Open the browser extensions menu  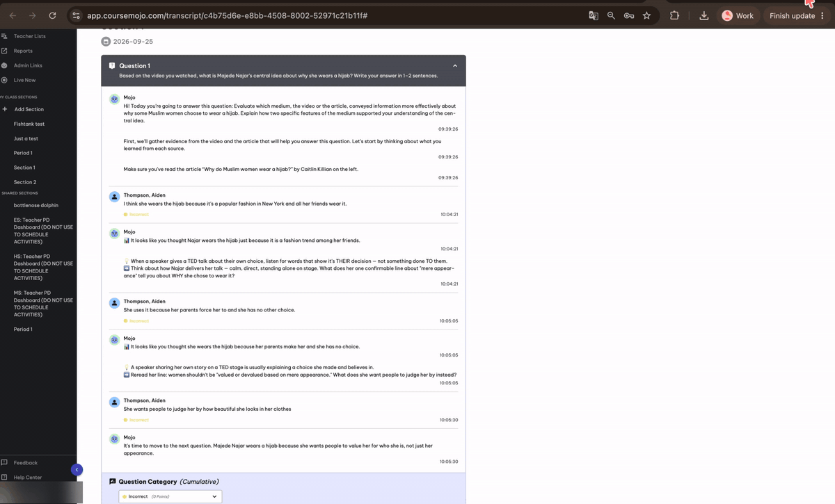pos(674,15)
